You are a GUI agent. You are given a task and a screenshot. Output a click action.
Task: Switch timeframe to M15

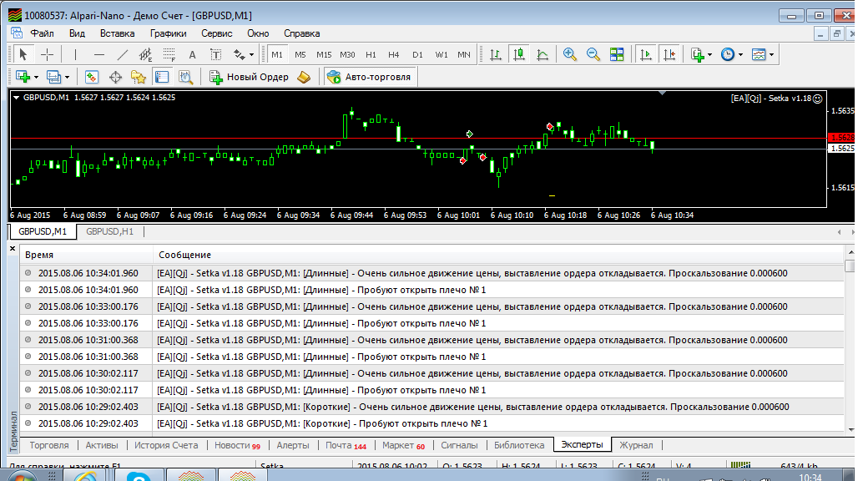point(324,54)
